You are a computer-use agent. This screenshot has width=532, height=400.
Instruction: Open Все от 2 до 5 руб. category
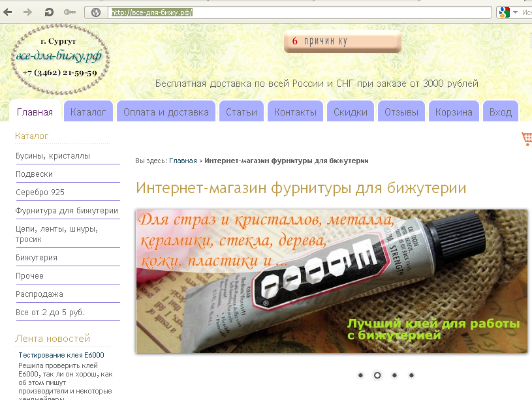coord(50,313)
